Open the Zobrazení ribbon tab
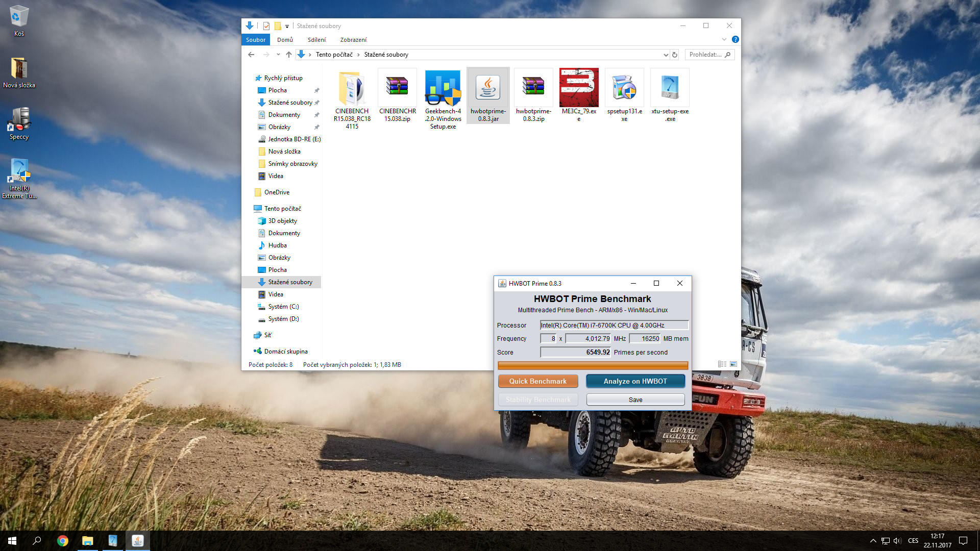Screen dimensions: 980x551 coord(353,40)
